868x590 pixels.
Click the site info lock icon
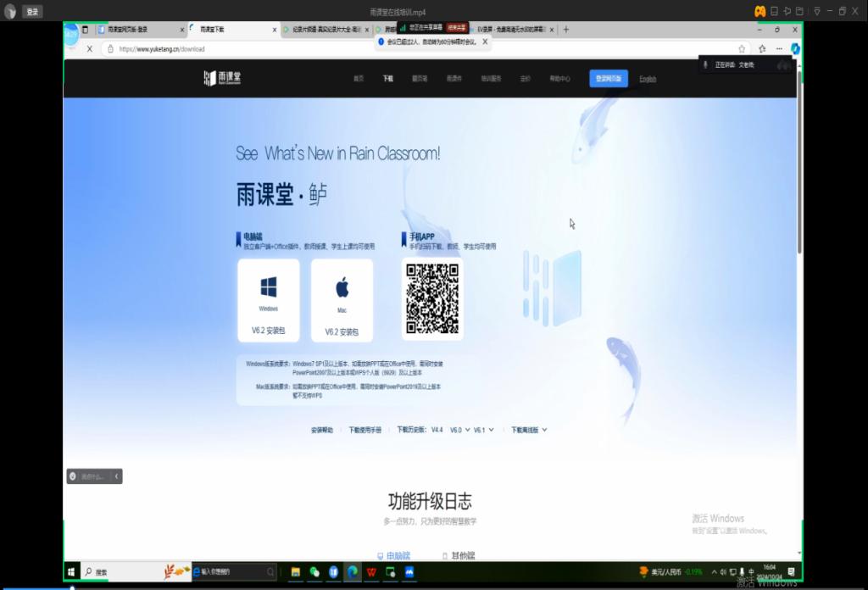(111, 49)
